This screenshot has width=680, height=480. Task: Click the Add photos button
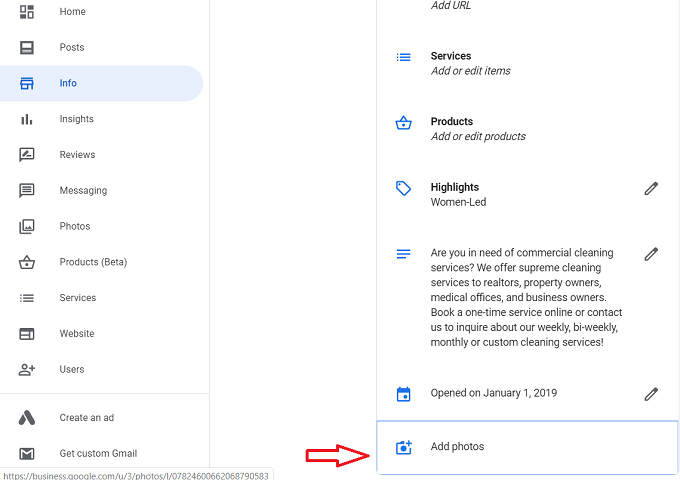[x=527, y=447]
